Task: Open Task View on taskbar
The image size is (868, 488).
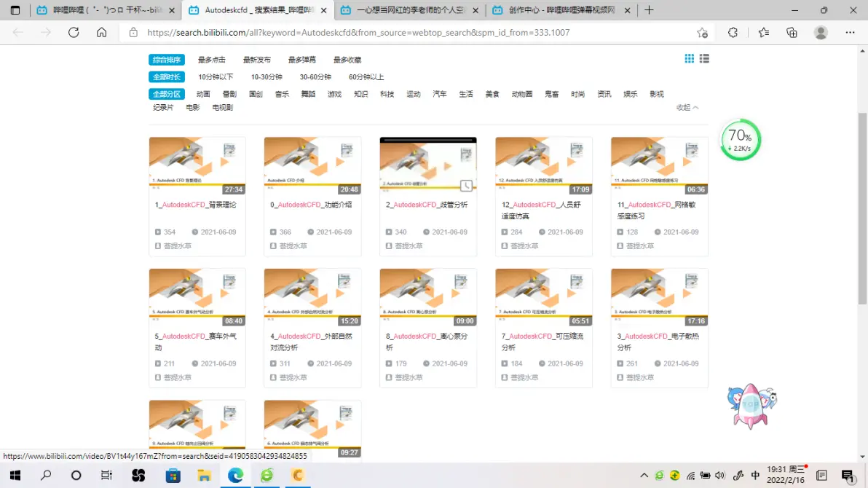Action: 106,476
